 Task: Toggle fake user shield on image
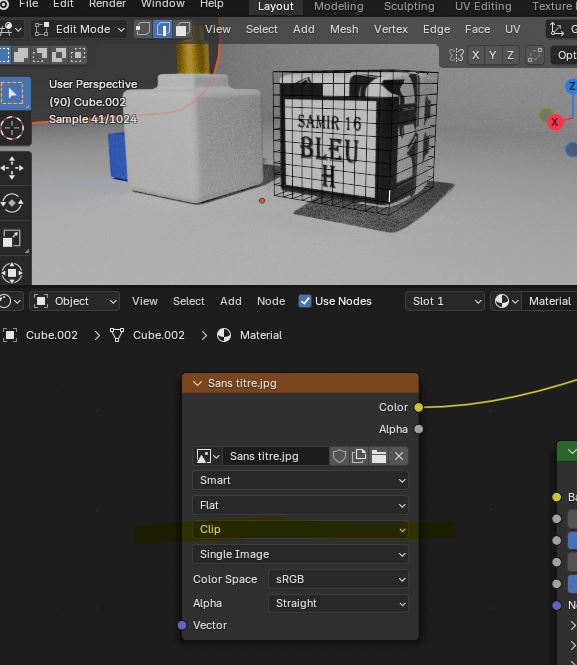pos(339,456)
